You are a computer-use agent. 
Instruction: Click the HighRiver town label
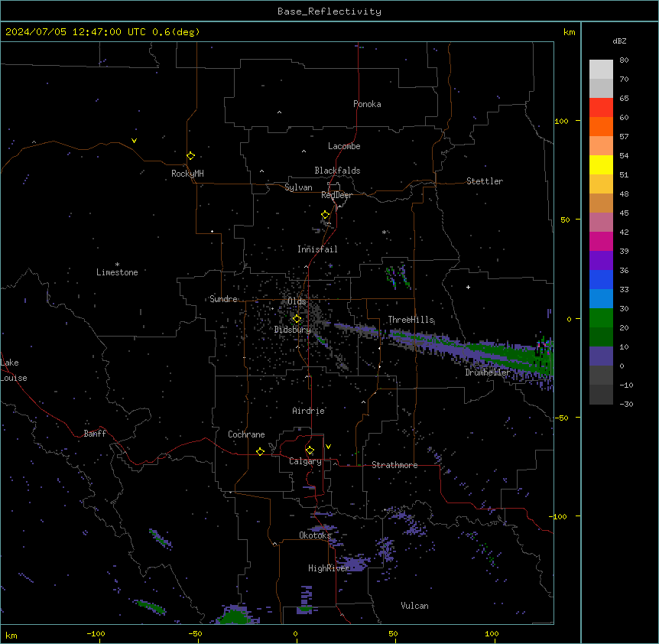coord(329,568)
